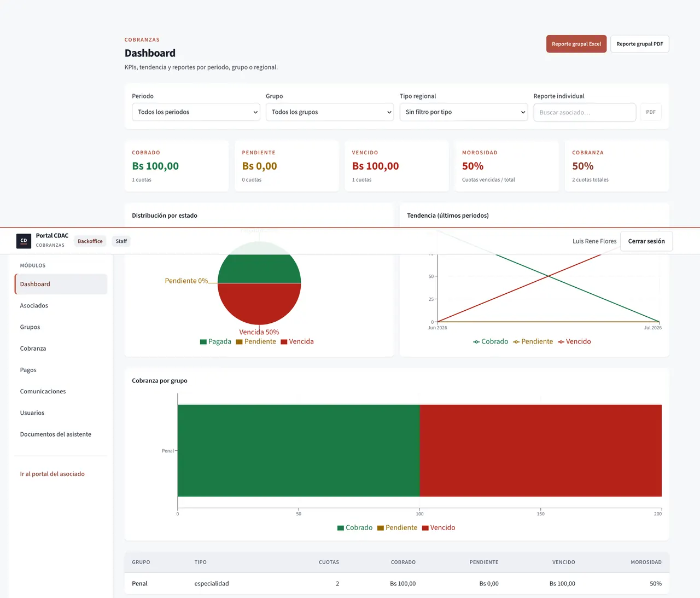700x598 pixels.
Task: Open the Dashboard module in the sidebar
Action: 61,284
